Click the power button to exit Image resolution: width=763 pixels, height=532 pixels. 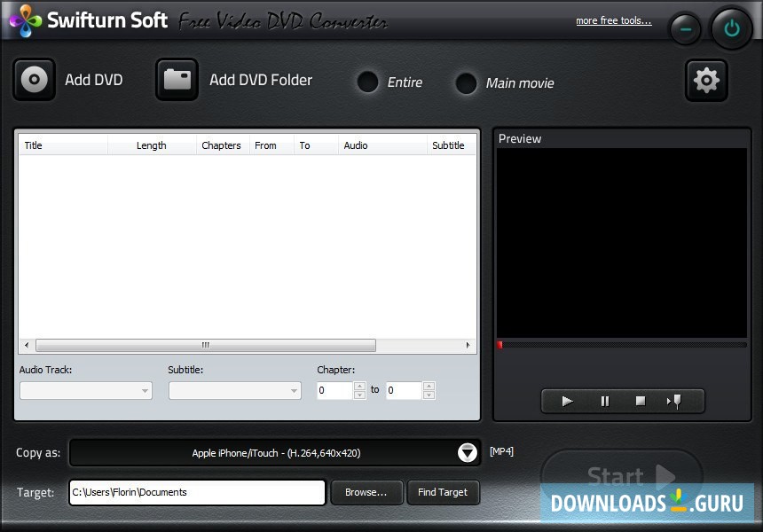pos(731,27)
